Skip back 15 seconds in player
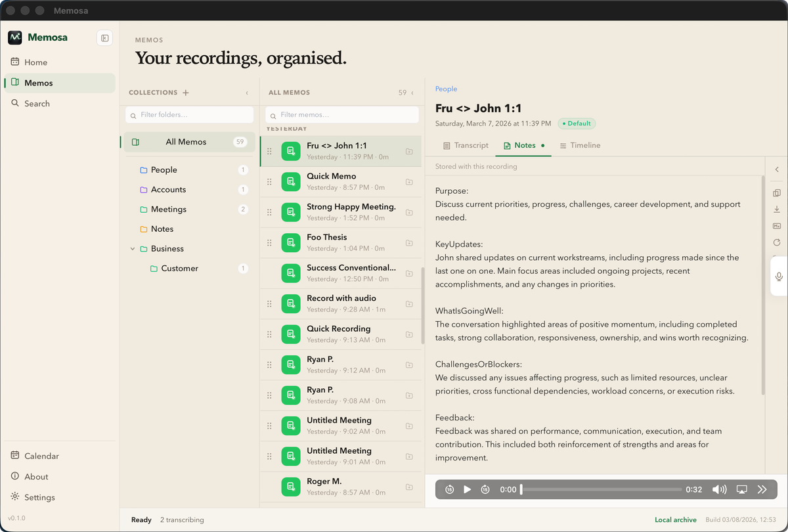Viewport: 788px width, 532px height. (x=449, y=489)
